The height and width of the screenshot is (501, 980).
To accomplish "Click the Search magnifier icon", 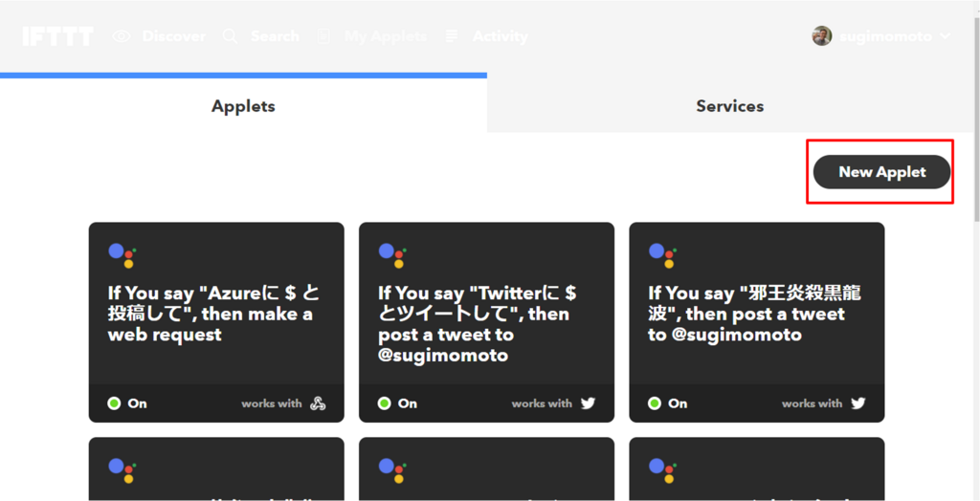I will click(x=230, y=36).
